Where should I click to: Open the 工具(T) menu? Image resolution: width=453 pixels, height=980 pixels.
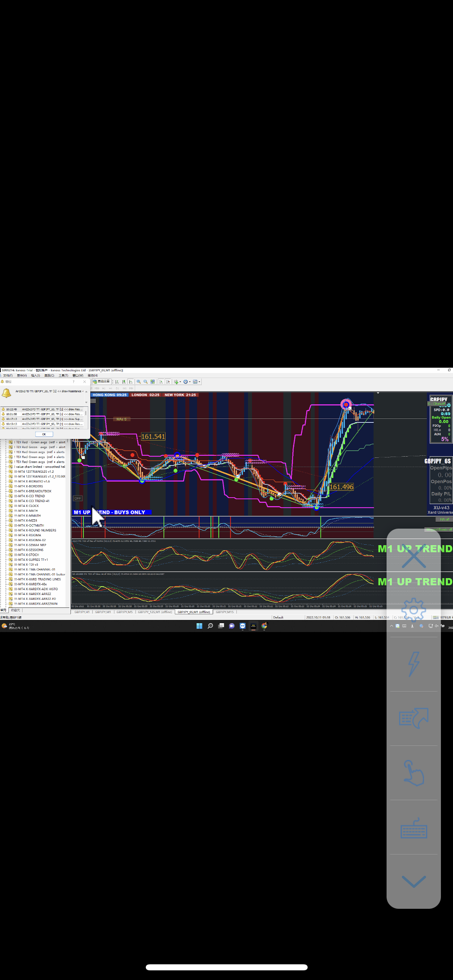63,375
